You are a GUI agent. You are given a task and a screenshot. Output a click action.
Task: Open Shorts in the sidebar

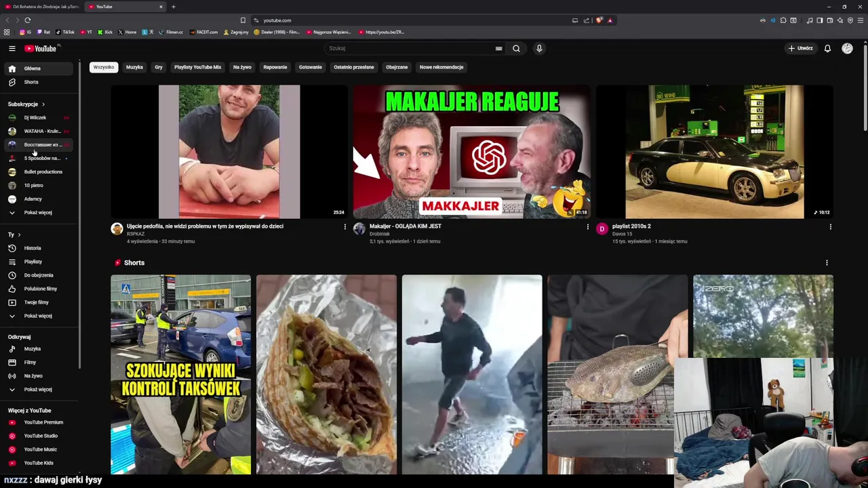tap(39, 82)
